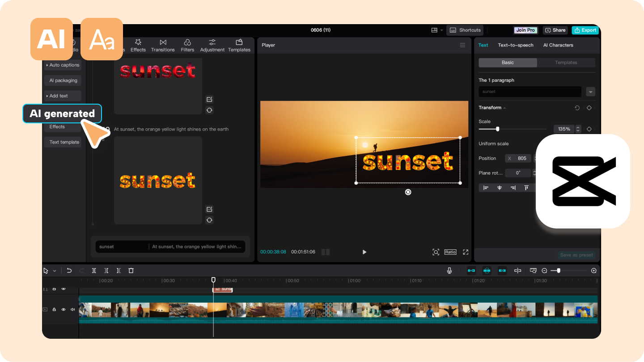Open the keyframe graph editor icon
This screenshot has height=362, width=644.
[x=533, y=270]
